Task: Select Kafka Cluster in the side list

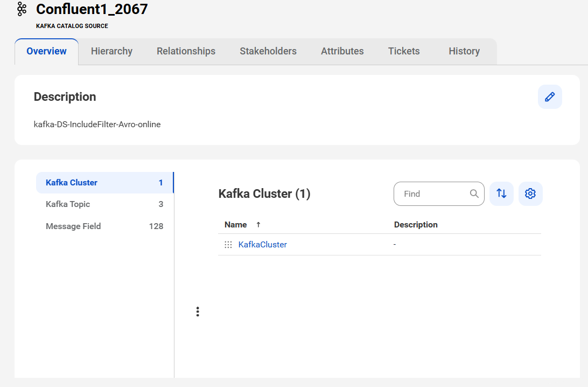Action: point(104,183)
